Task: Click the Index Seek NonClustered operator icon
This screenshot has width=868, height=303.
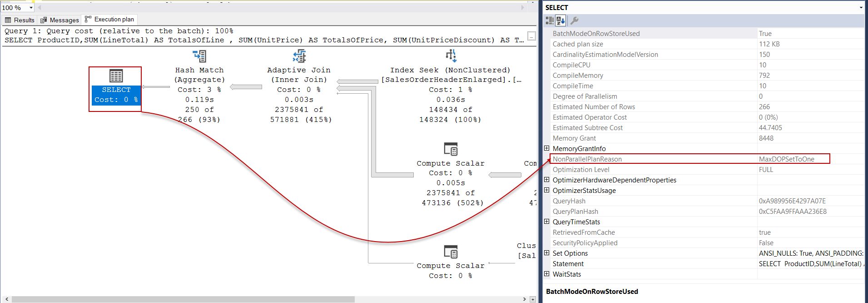Action: (x=451, y=56)
